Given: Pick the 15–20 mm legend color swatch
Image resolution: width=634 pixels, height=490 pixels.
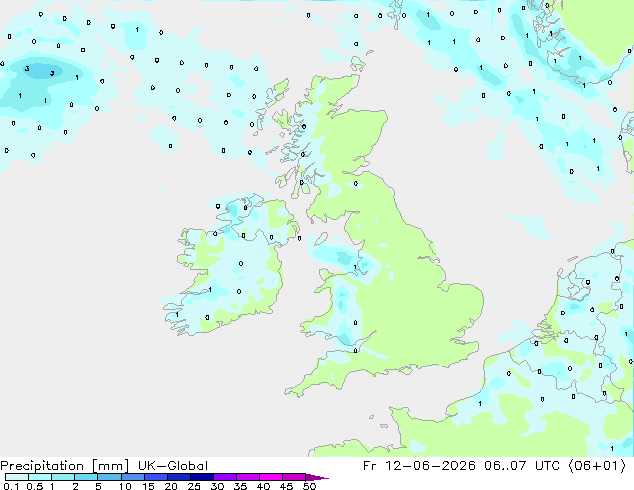Looking at the screenshot, I should (x=156, y=477).
